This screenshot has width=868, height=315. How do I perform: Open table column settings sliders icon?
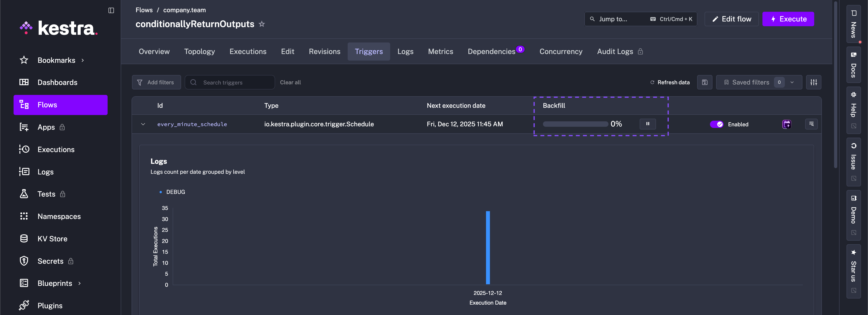[814, 82]
